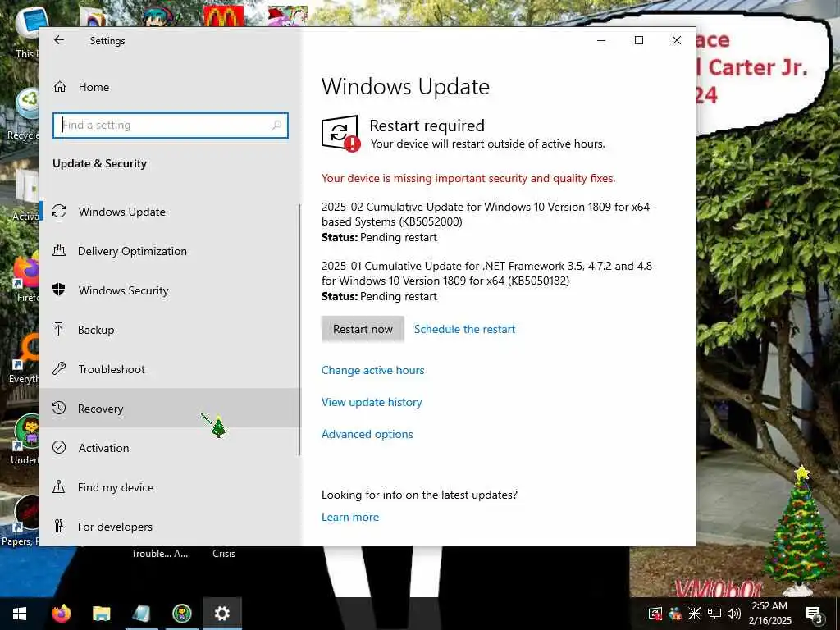Click Schedule the restart link
The image size is (840, 630).
(464, 329)
